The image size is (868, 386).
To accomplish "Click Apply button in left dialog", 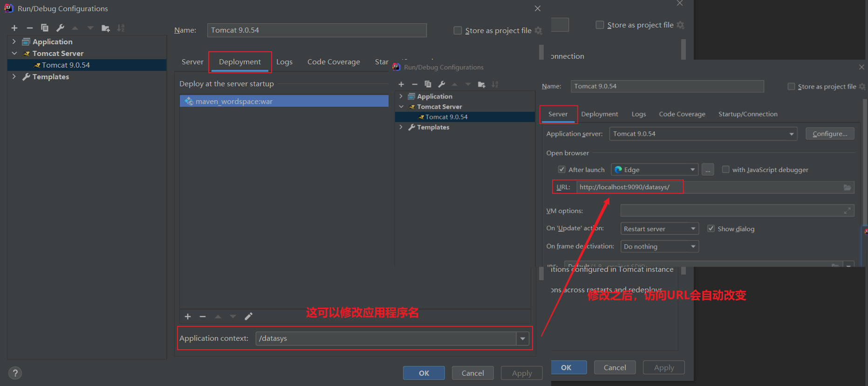I will 522,373.
